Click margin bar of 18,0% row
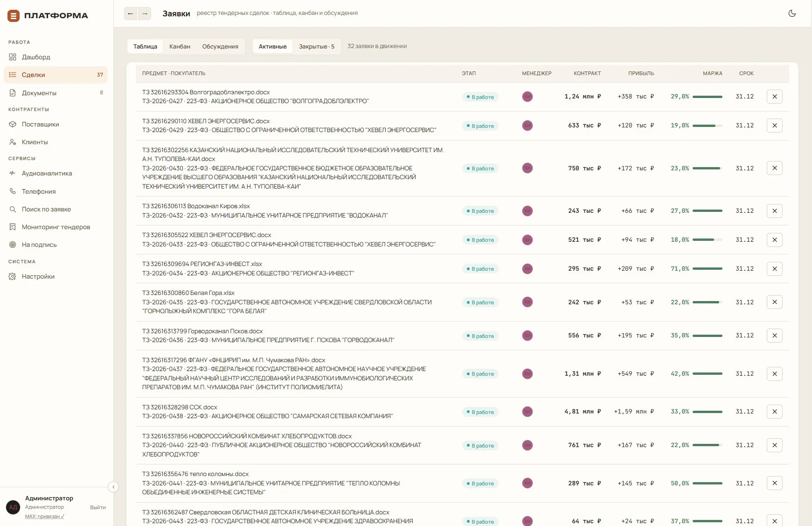Viewport: 812px width, 526px height. point(708,240)
